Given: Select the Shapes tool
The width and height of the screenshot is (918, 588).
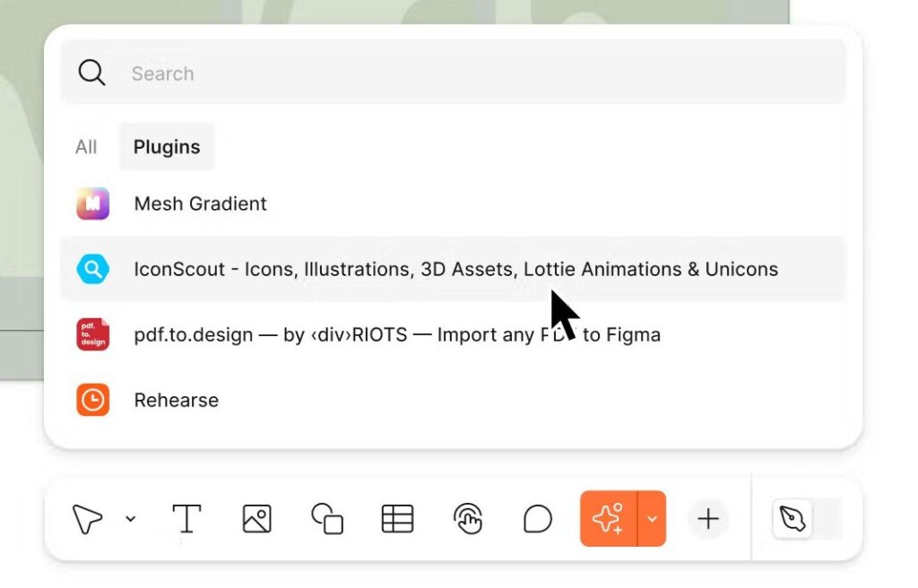Looking at the screenshot, I should click(327, 519).
